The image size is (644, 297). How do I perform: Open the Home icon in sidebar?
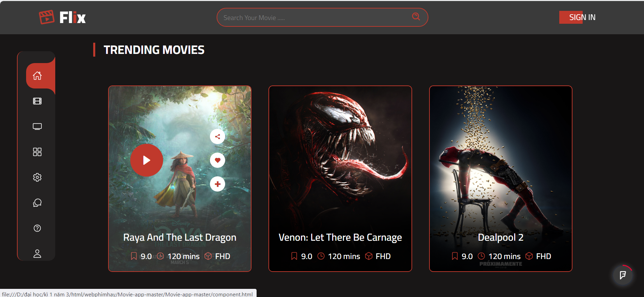point(37,76)
